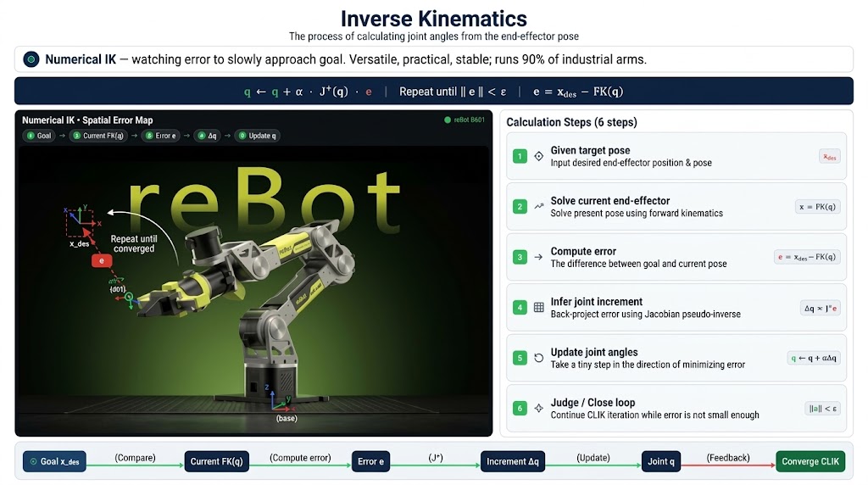
Task: Click the trend line icon for Solve current end-effector
Action: (x=538, y=207)
